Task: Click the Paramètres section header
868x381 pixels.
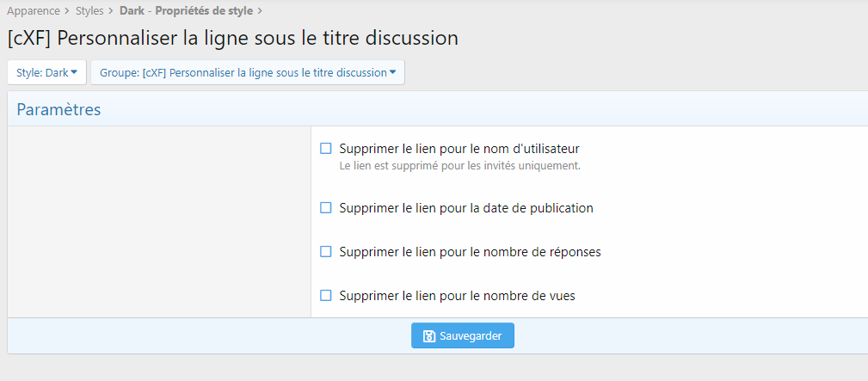Action: (58, 109)
